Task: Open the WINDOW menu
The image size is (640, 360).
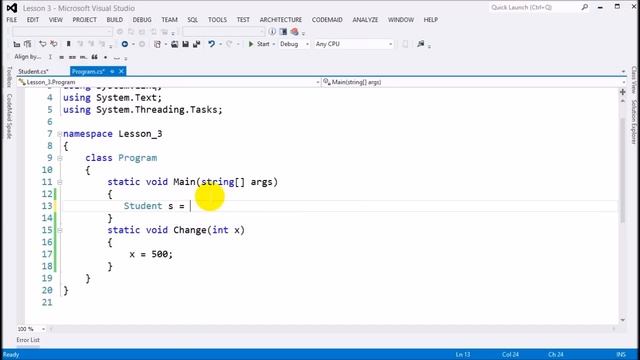Action: [401, 20]
